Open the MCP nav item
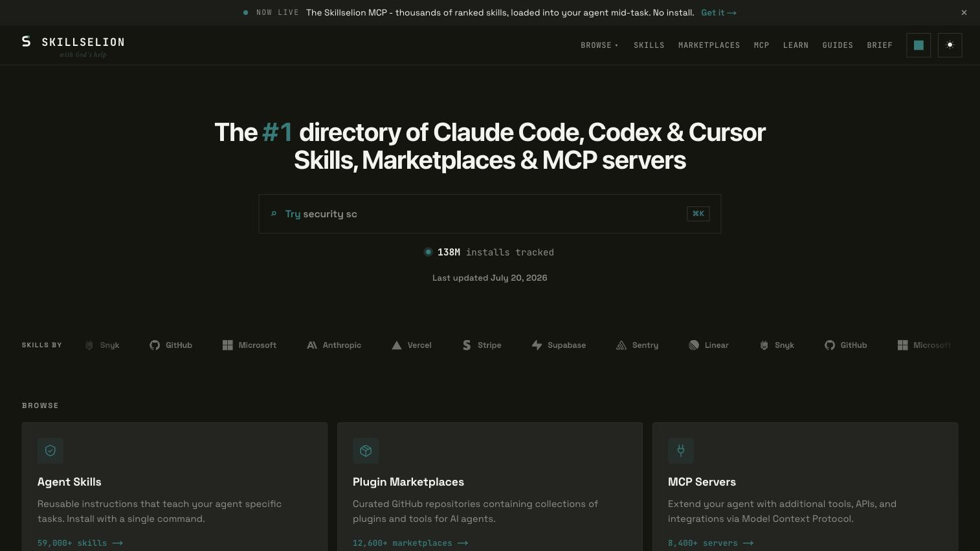 point(761,45)
